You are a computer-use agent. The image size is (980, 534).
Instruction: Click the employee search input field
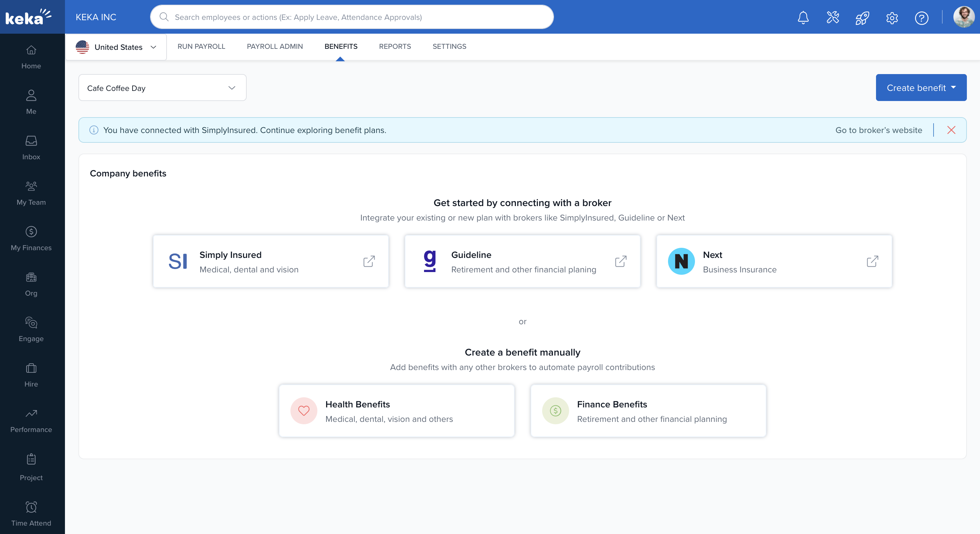coord(352,17)
